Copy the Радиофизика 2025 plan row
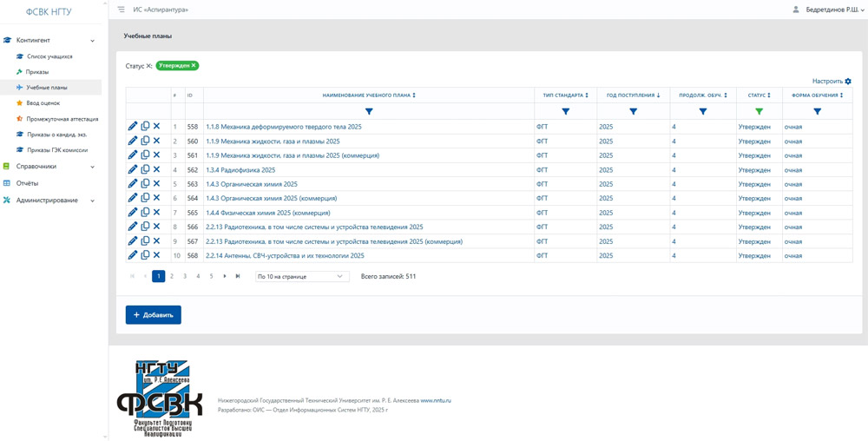The image size is (868, 441). click(145, 169)
